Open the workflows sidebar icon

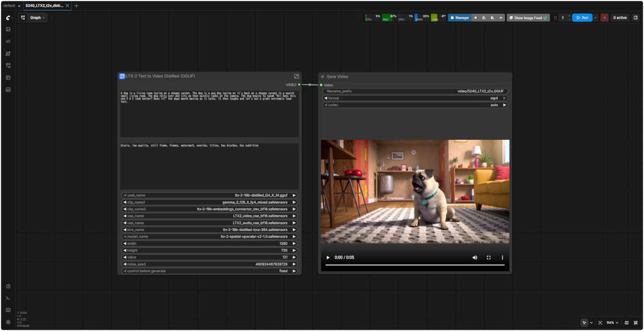click(8, 65)
